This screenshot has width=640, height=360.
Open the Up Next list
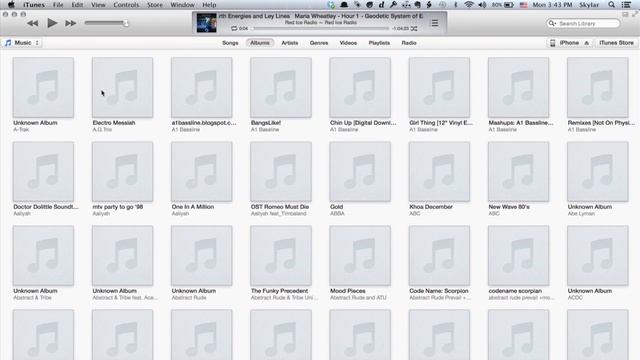coord(435,23)
